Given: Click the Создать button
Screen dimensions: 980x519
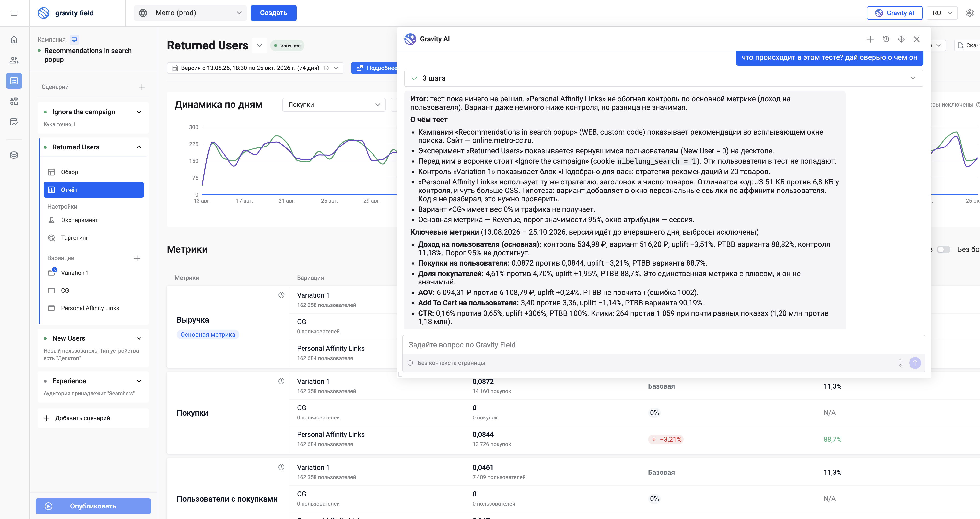Looking at the screenshot, I should [273, 13].
